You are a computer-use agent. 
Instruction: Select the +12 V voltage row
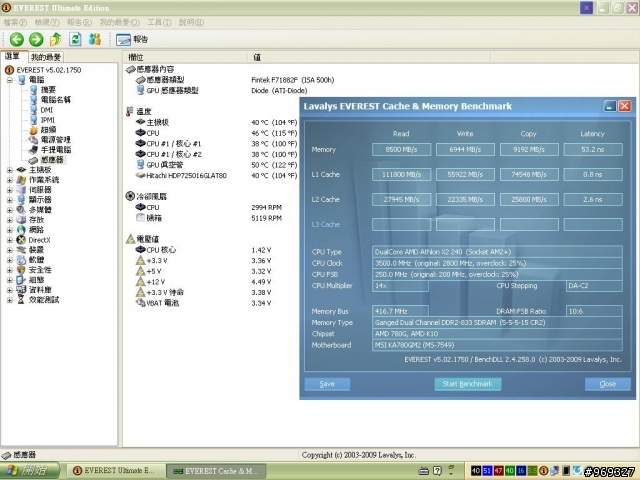203,282
